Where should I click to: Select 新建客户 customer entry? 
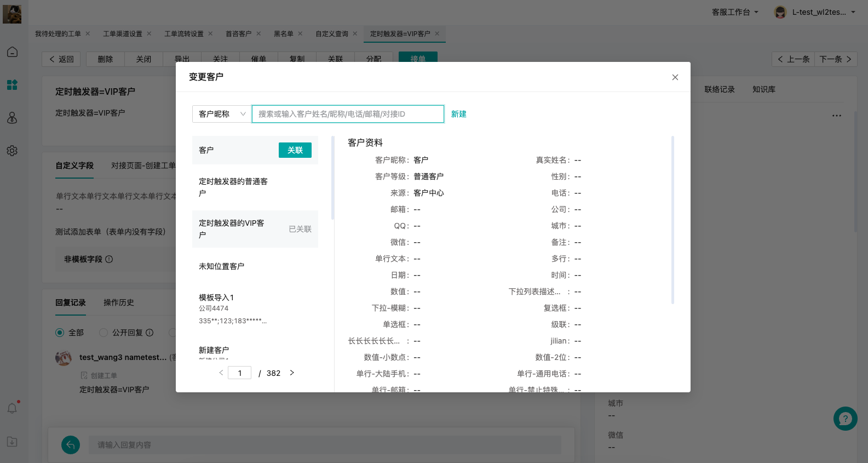(x=255, y=351)
